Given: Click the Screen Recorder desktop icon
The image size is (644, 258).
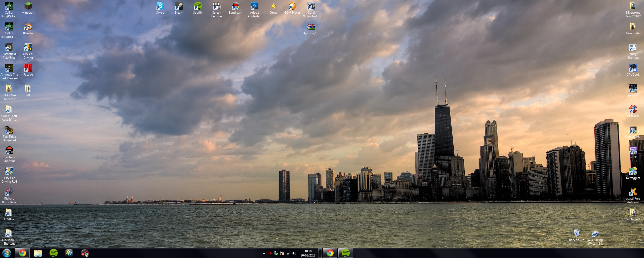Looking at the screenshot, I should 217,10.
